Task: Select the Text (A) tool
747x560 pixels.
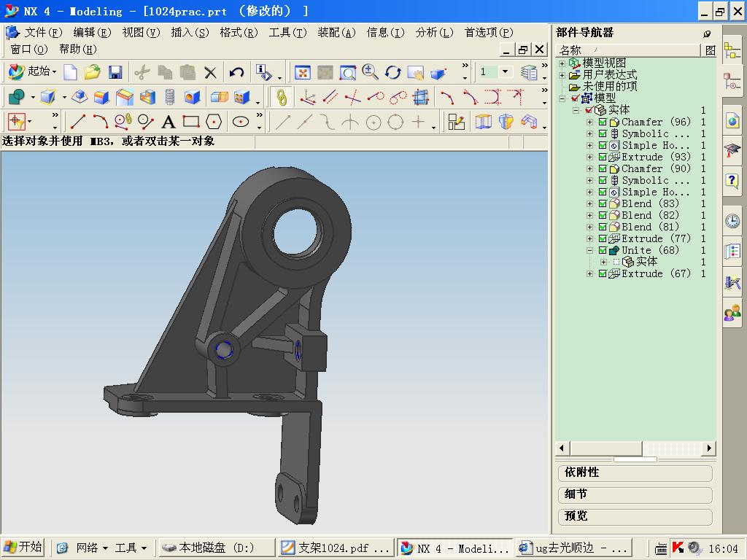Action: [169, 122]
